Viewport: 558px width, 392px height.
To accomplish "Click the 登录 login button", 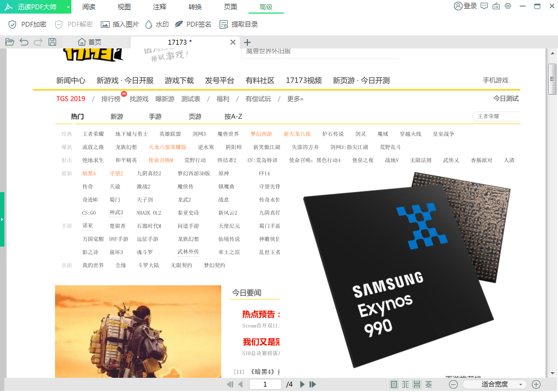I will pyautogui.click(x=468, y=7).
